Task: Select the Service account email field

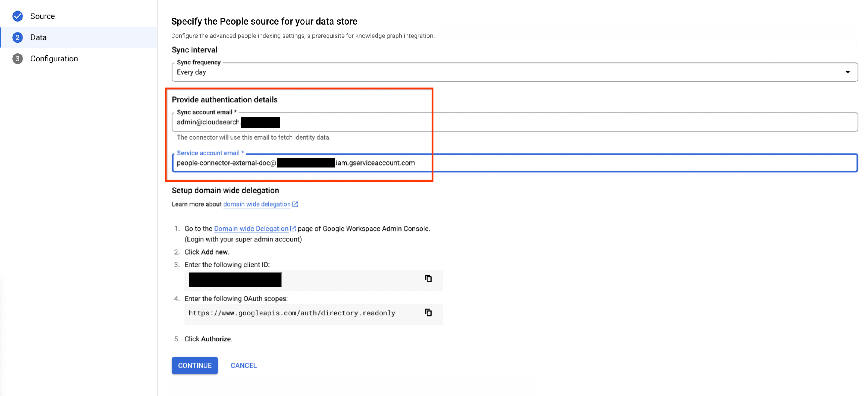Action: pos(506,163)
